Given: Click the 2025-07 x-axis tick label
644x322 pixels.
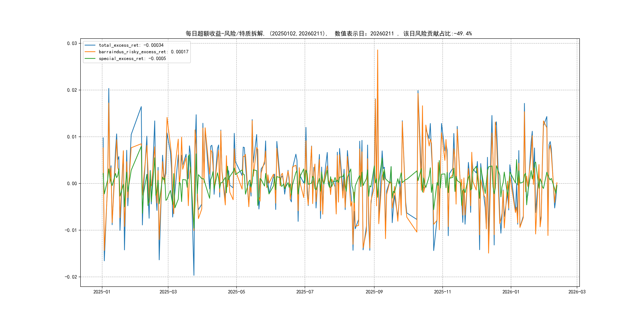Looking at the screenshot, I should click(x=305, y=292).
